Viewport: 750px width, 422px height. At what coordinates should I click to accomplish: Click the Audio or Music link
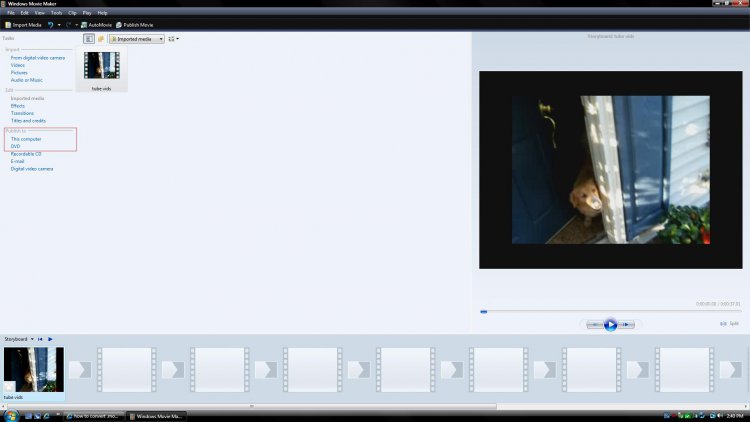click(27, 80)
